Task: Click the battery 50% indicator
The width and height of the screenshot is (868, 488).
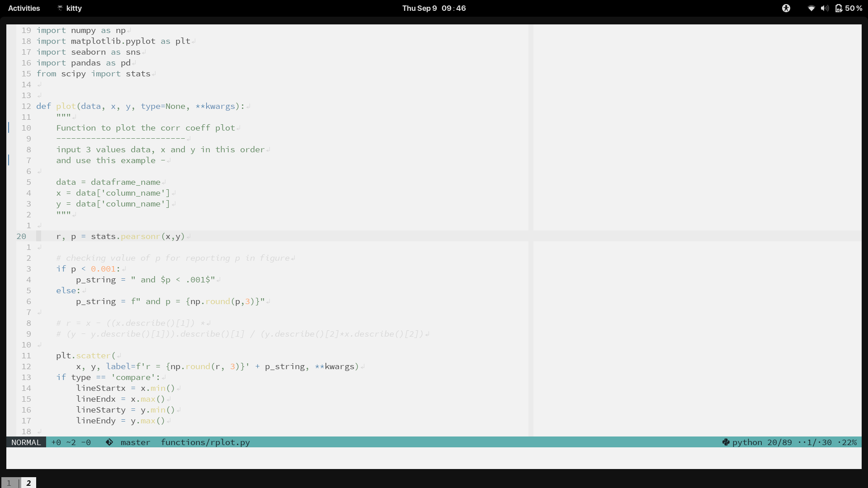Action: [x=849, y=8]
